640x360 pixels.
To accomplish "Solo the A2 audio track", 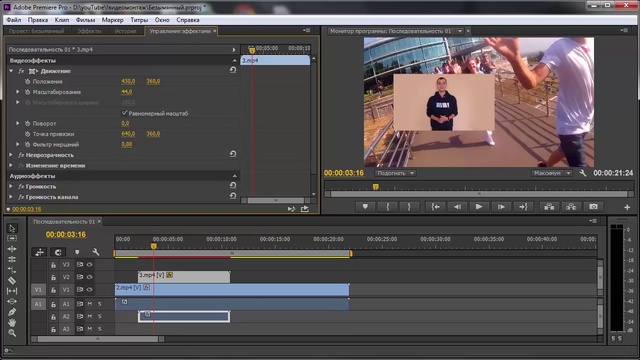I will point(100,316).
